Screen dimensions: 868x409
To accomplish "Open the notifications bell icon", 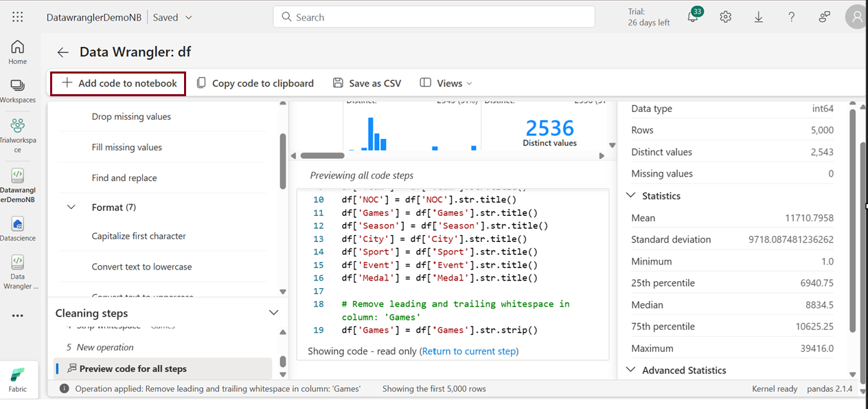I will tap(693, 17).
